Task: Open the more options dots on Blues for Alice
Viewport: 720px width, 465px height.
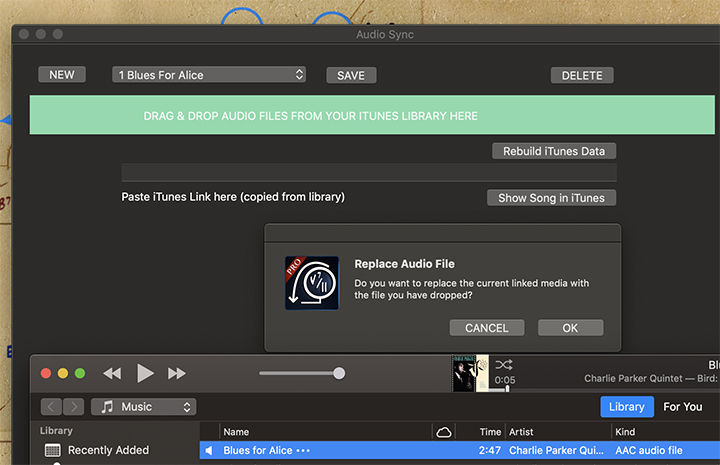Action: [x=303, y=451]
